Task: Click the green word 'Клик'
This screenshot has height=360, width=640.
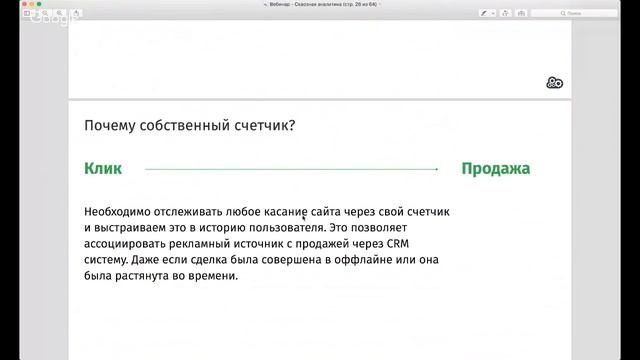Action: tap(103, 169)
